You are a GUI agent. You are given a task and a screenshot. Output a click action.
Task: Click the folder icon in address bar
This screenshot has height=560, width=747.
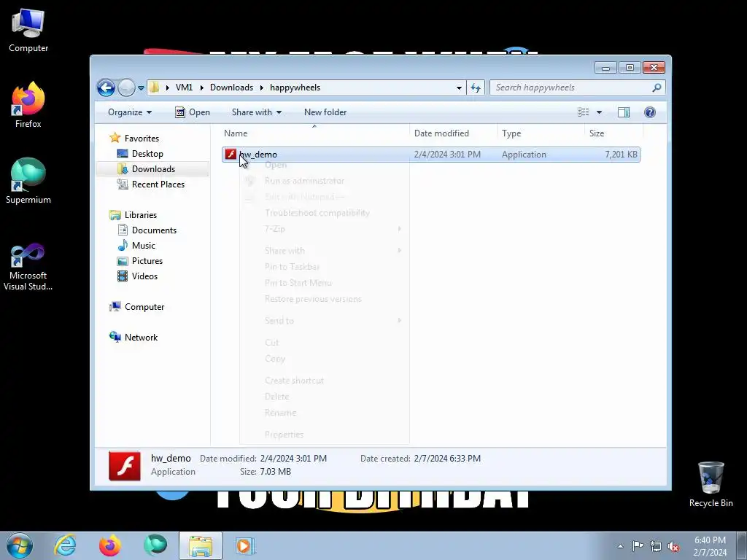point(155,87)
